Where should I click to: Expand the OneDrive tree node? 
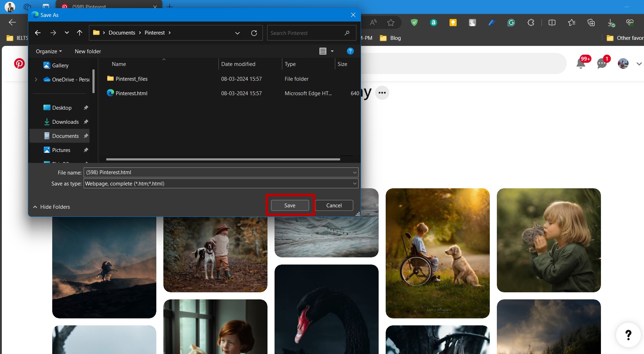(36, 80)
